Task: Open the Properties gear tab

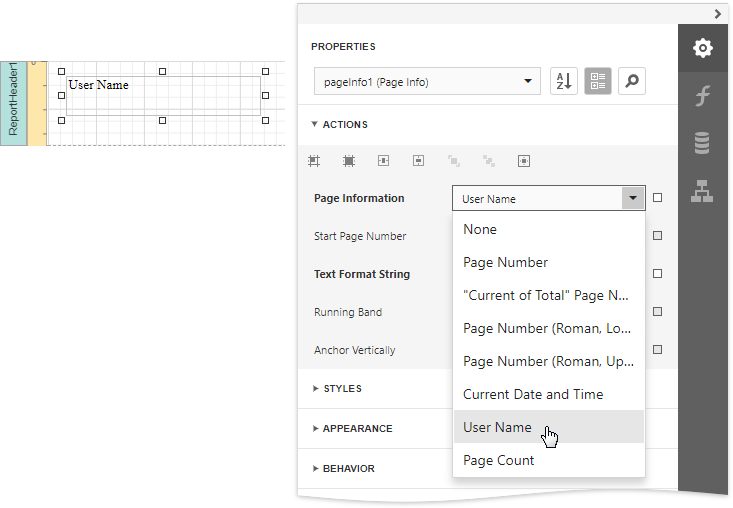Action: click(702, 48)
